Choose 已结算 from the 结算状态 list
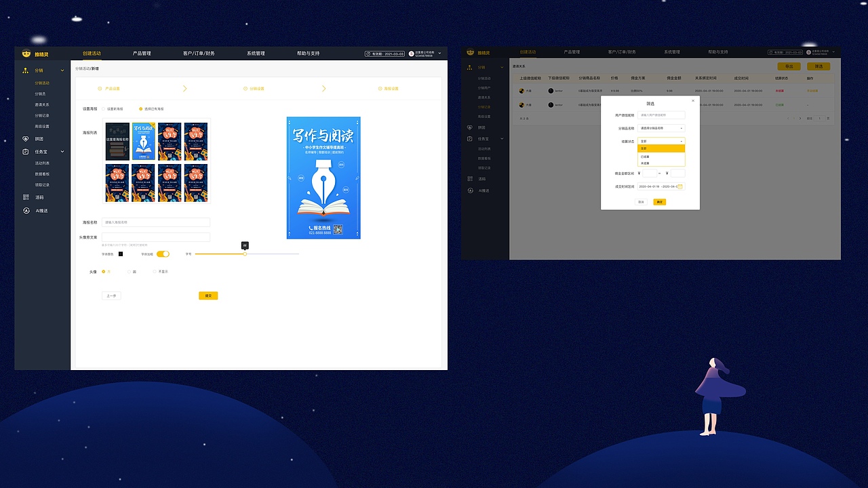This screenshot has width=868, height=488. (661, 157)
